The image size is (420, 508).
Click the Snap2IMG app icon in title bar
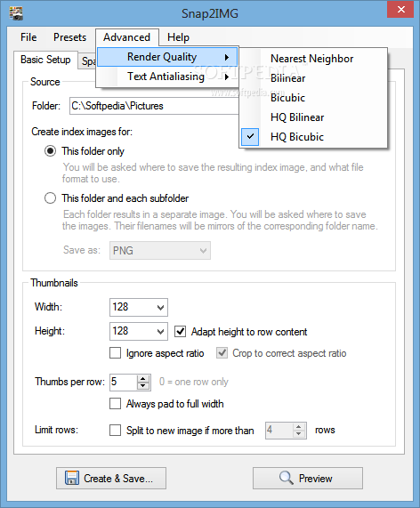(16, 13)
